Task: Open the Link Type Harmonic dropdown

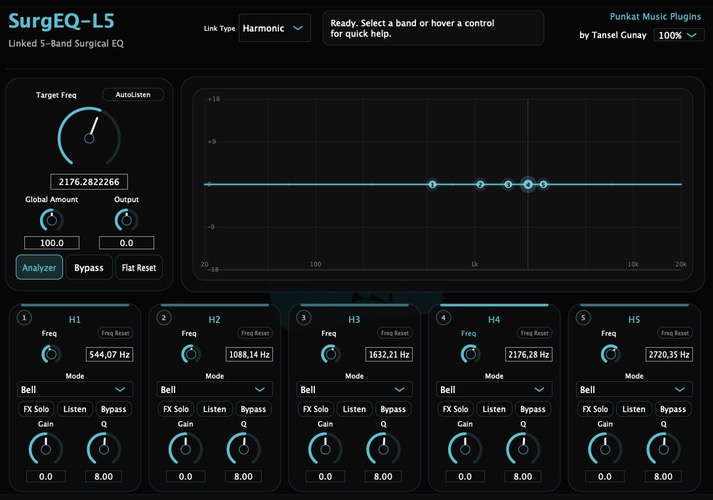Action: tap(275, 28)
